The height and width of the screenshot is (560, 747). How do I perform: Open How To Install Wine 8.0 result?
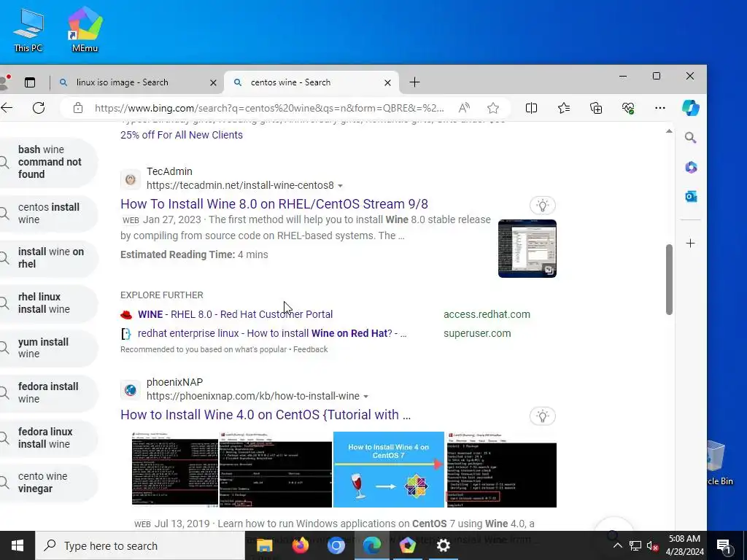274,204
